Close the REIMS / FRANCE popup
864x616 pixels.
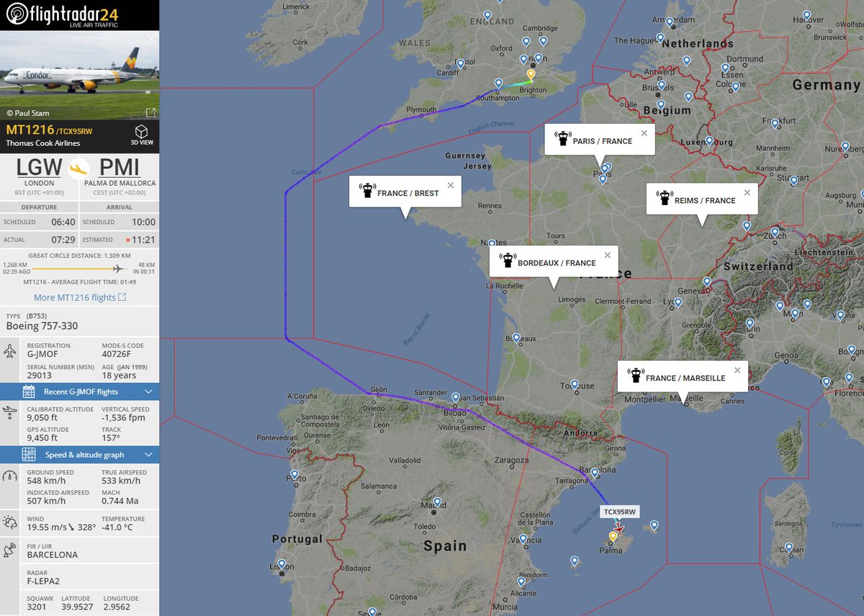(x=747, y=192)
